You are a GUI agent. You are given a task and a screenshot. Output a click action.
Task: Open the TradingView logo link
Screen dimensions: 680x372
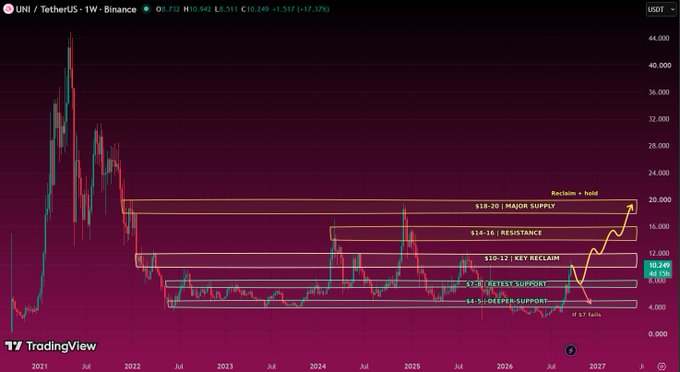pos(50,346)
